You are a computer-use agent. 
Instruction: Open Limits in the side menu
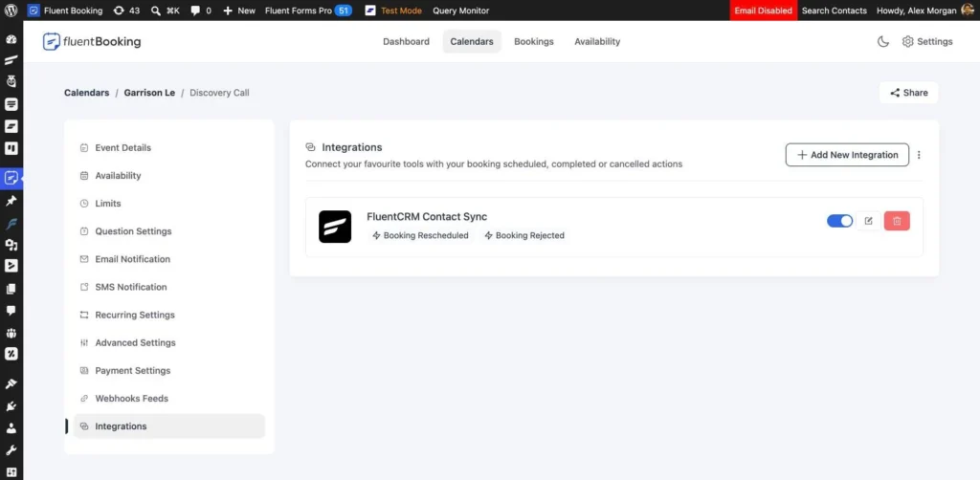pyautogui.click(x=169, y=204)
